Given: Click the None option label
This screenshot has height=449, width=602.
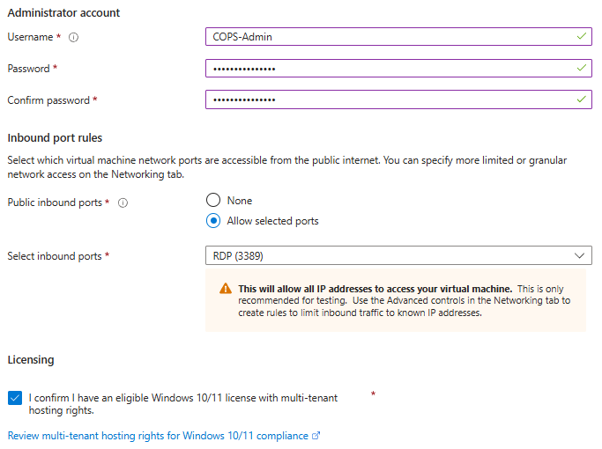Looking at the screenshot, I should tap(240, 200).
